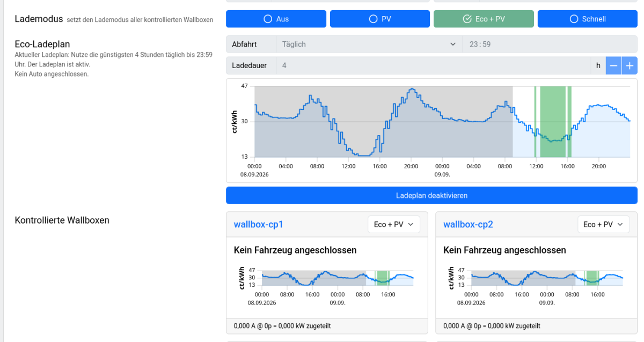Viewport: 644px width, 342px height.
Task: Click the 23:59 departure time field
Action: click(x=550, y=44)
